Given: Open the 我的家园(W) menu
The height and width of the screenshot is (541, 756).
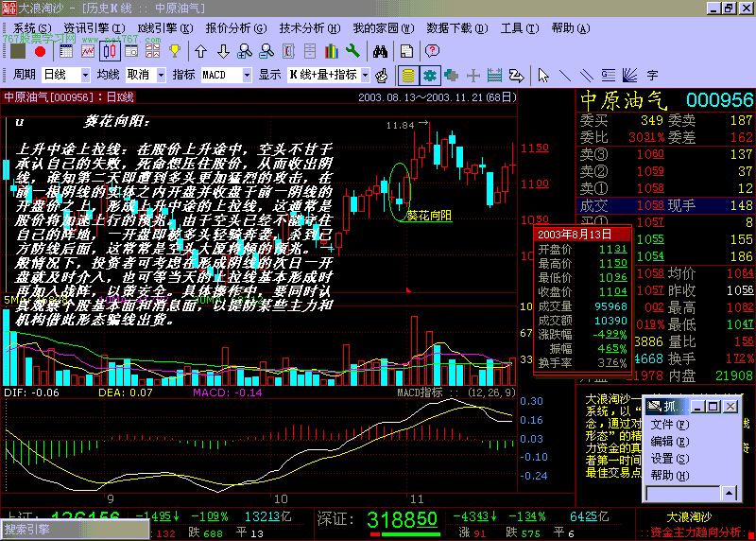Looking at the screenshot, I should (x=384, y=28).
